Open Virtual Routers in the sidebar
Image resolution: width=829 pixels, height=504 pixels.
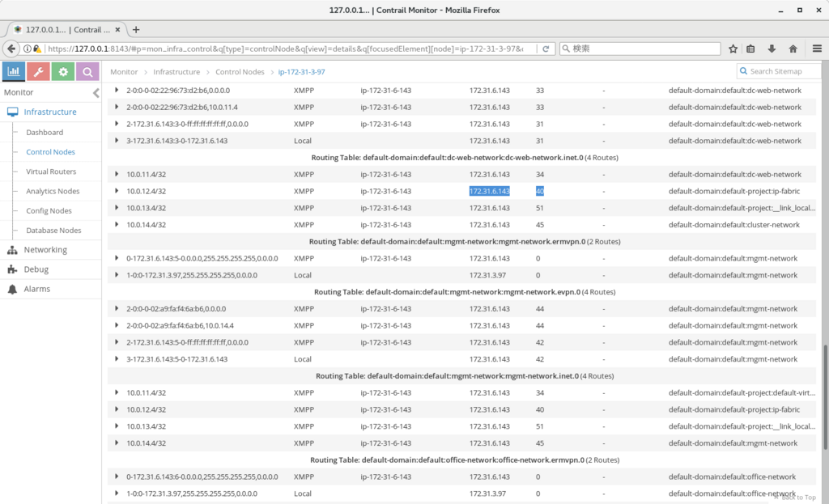[x=51, y=172]
